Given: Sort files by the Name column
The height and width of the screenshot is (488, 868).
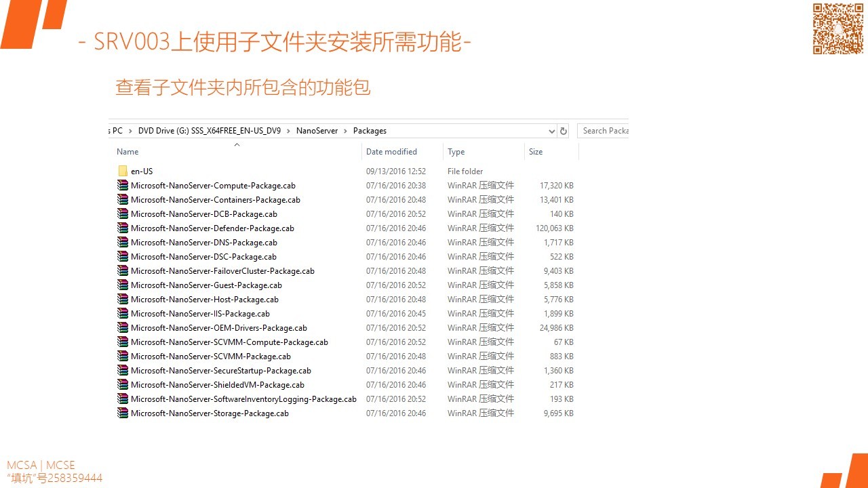Looking at the screenshot, I should point(127,152).
